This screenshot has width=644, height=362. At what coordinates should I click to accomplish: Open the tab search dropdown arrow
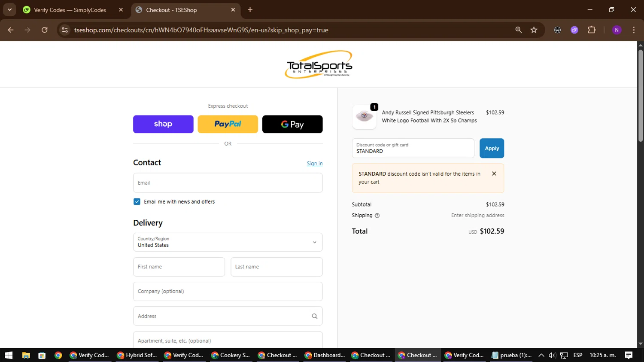tap(9, 10)
